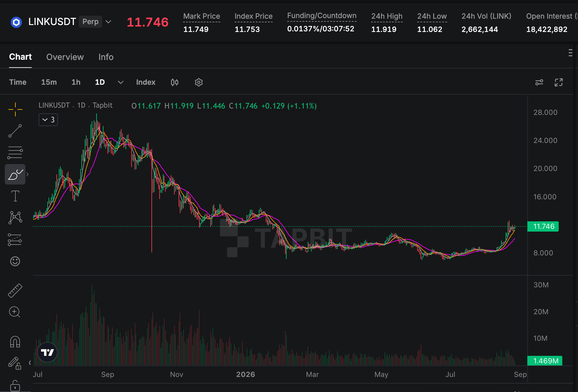Click the open interest value 18,422,892

click(547, 29)
